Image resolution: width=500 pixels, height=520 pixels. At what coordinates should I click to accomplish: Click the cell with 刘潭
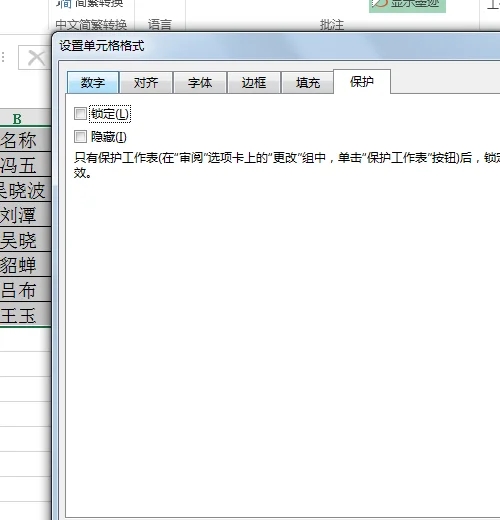25,215
